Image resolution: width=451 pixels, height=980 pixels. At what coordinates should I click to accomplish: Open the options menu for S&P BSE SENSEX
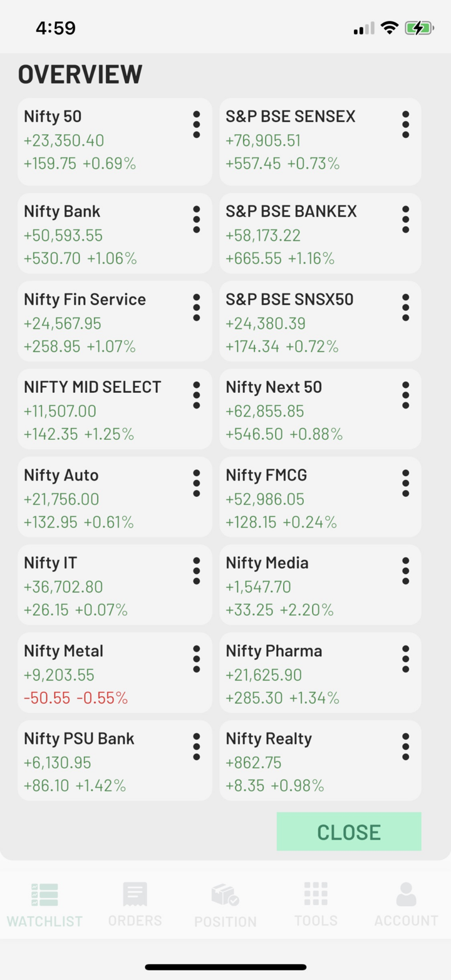405,125
